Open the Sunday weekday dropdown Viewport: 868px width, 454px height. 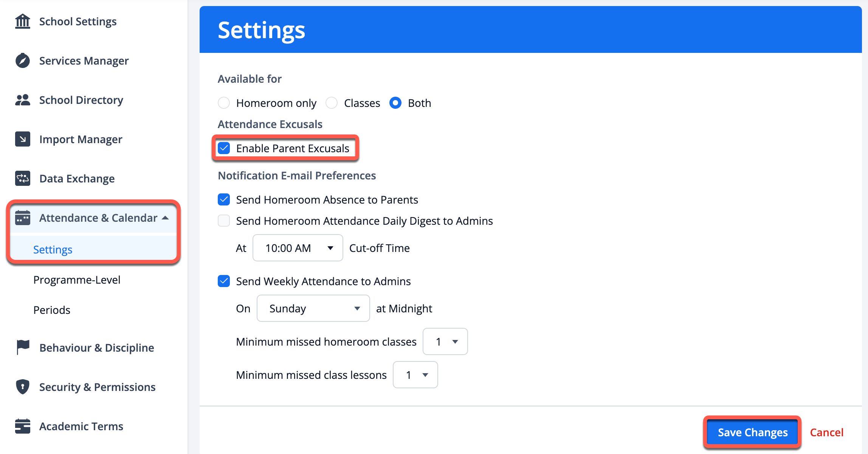313,309
